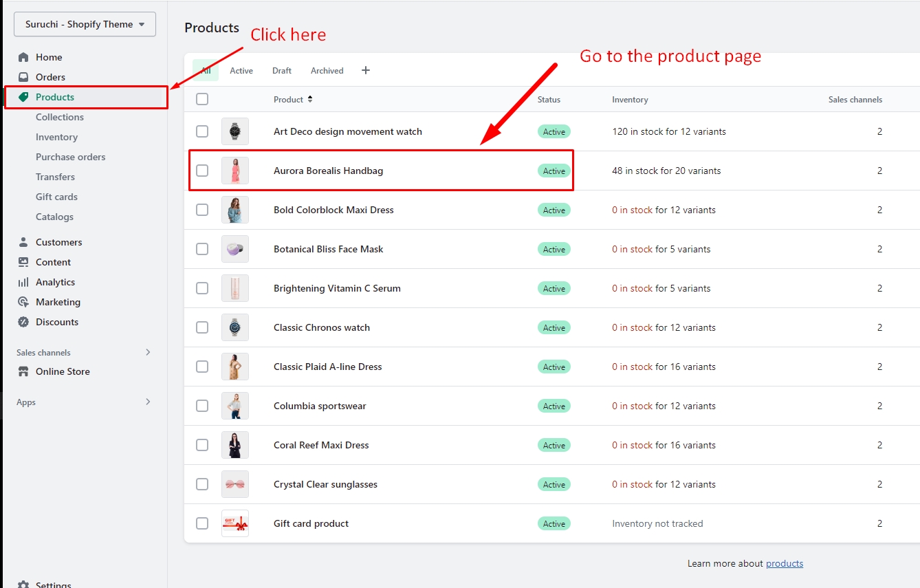Screen dimensions: 920x588
Task: Click the Analytics bar chart icon
Action: [x=23, y=282]
